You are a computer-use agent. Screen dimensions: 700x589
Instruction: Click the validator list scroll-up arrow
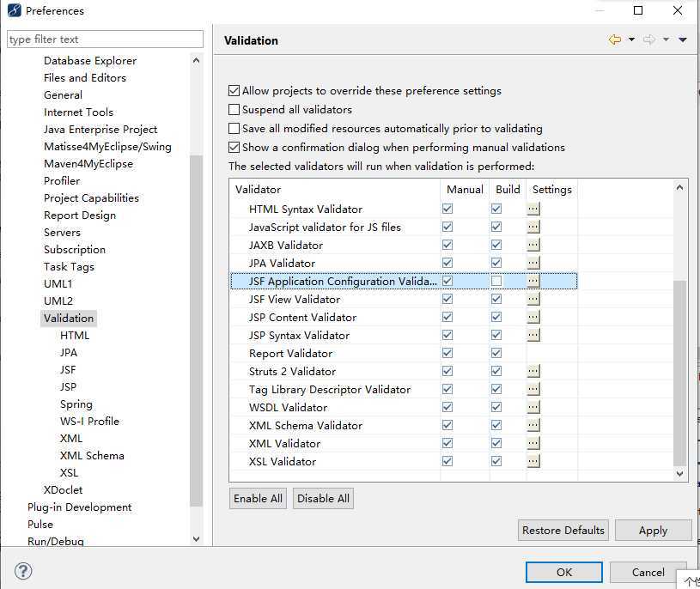[679, 187]
